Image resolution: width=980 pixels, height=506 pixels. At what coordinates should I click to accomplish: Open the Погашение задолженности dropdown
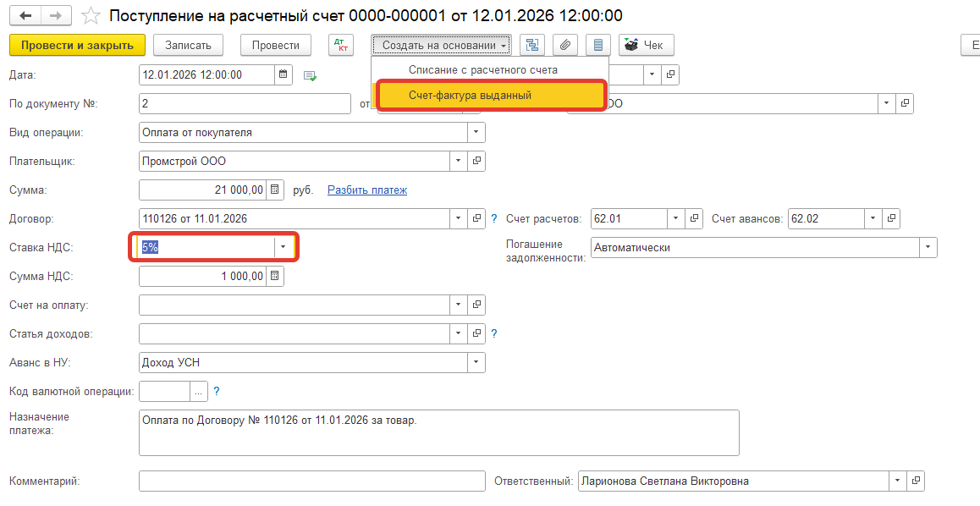tap(928, 247)
